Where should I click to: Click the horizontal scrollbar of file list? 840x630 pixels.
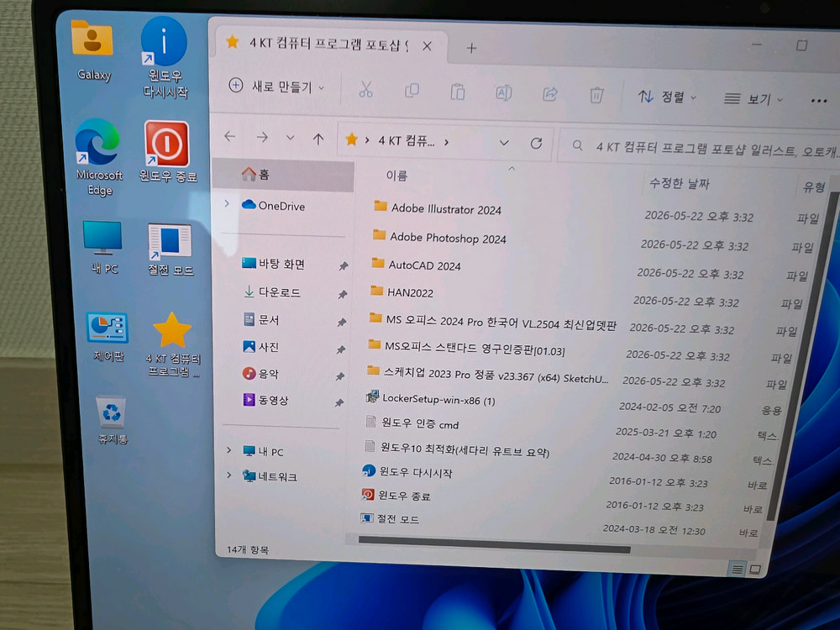(x=494, y=543)
